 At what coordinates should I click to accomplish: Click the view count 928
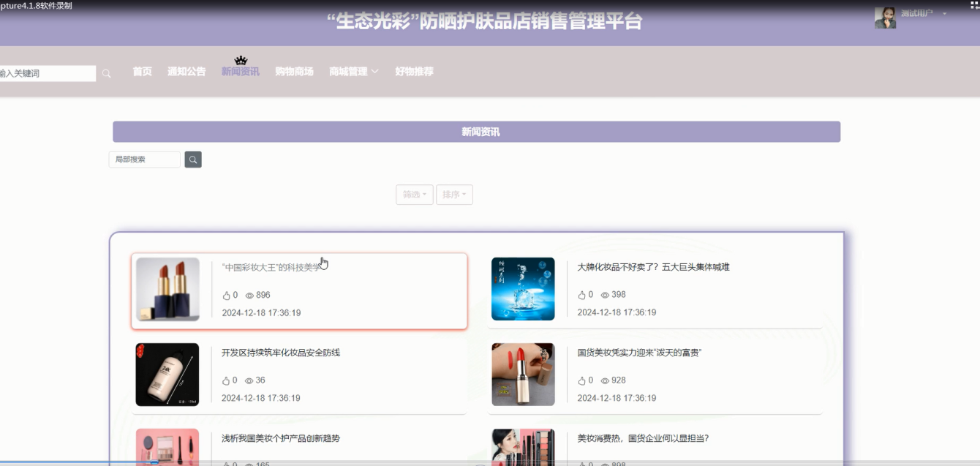(619, 380)
